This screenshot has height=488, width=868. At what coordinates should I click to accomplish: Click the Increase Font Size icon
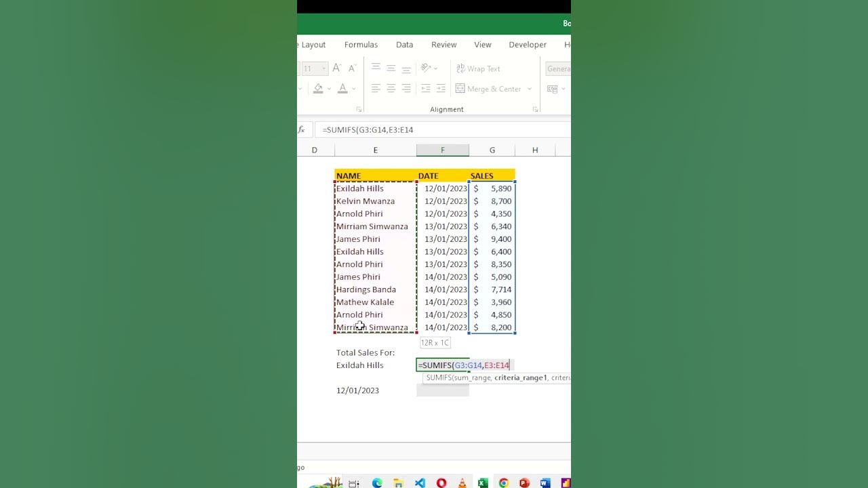[x=336, y=68]
